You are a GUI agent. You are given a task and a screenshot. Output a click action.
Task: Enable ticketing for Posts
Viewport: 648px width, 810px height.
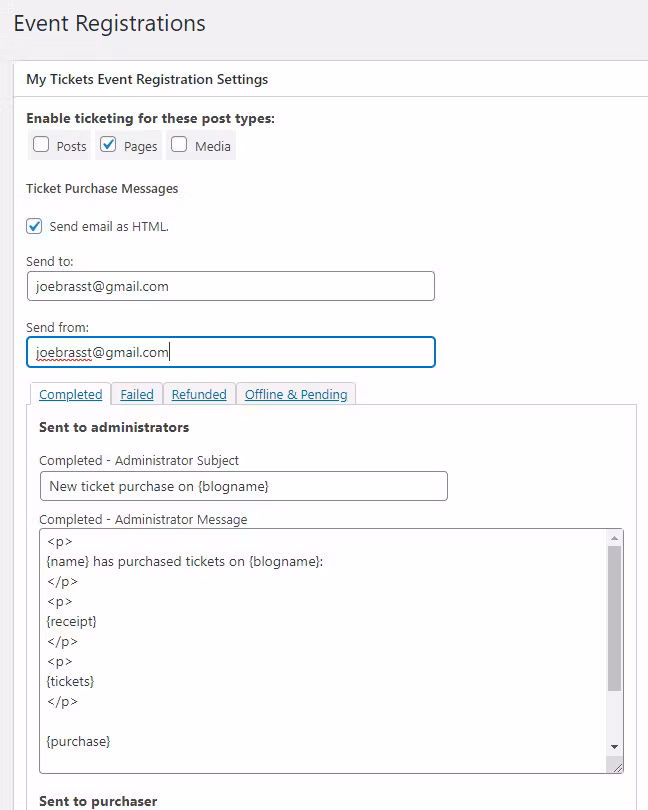click(x=41, y=145)
